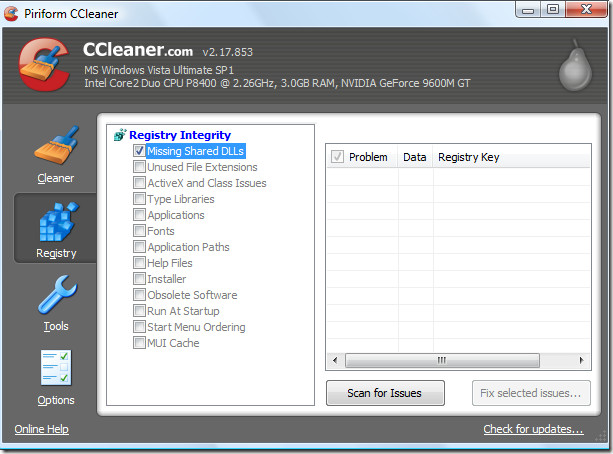The height and width of the screenshot is (454, 613).
Task: Sort by the Data column header
Action: (x=415, y=157)
